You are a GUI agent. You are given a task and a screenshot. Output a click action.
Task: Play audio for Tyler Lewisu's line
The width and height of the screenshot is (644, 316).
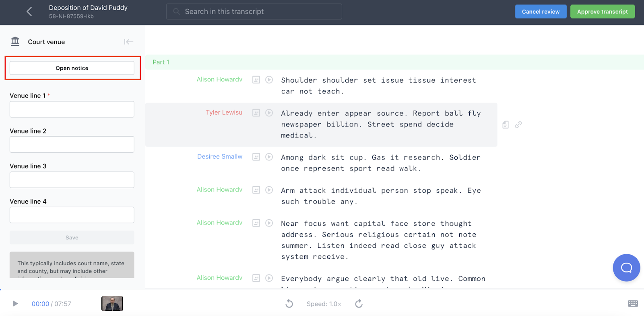(269, 113)
